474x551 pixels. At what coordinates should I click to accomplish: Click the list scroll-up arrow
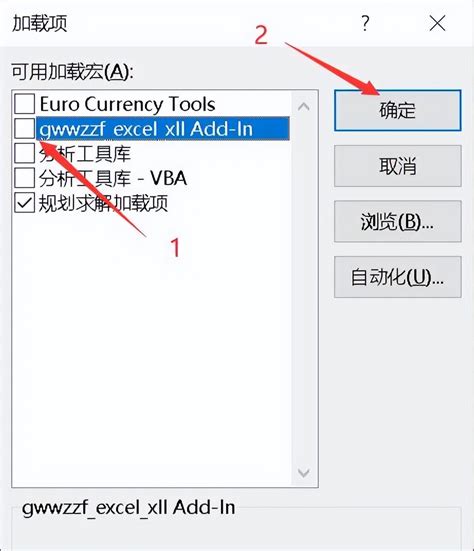click(x=304, y=106)
